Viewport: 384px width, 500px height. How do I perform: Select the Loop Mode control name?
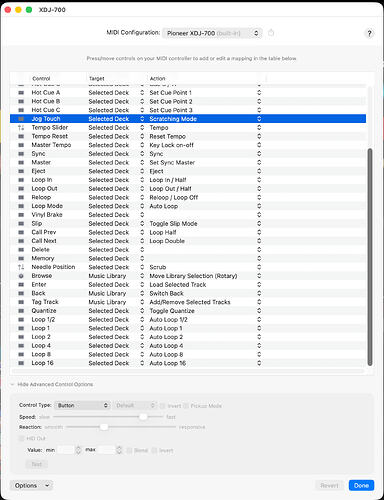tap(47, 206)
